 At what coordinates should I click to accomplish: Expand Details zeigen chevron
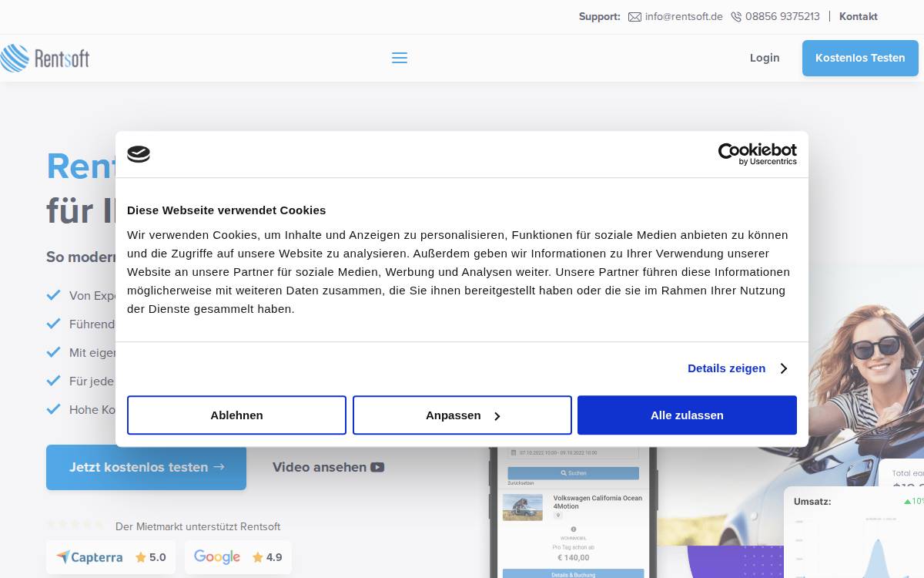pos(783,368)
